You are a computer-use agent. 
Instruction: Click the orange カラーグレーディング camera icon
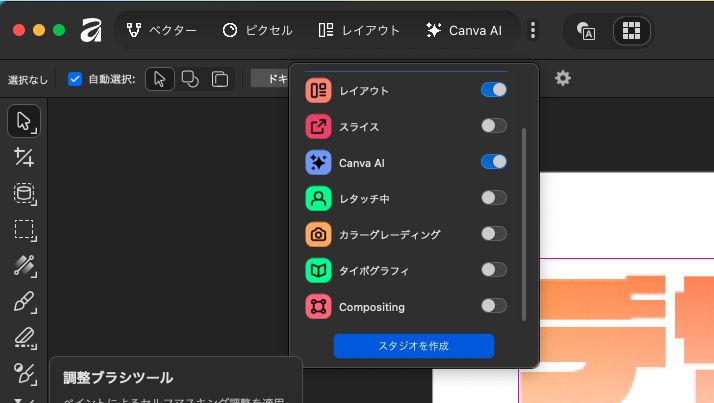click(x=318, y=234)
